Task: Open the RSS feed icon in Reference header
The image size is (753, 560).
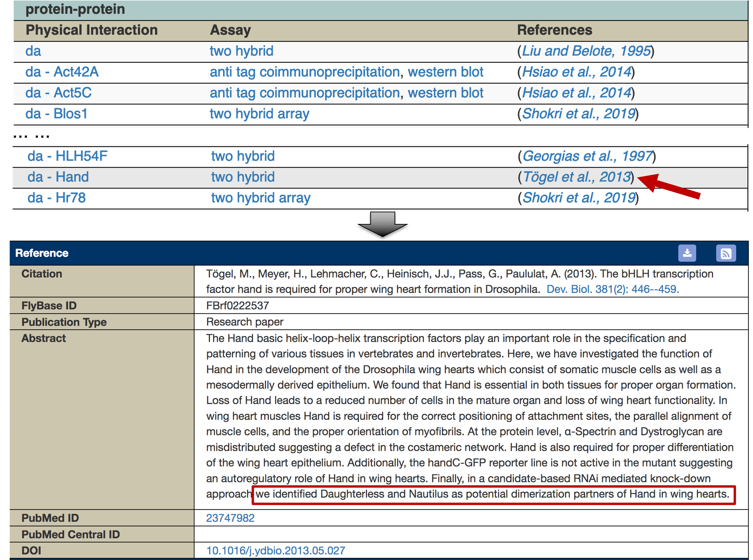Action: (x=726, y=253)
